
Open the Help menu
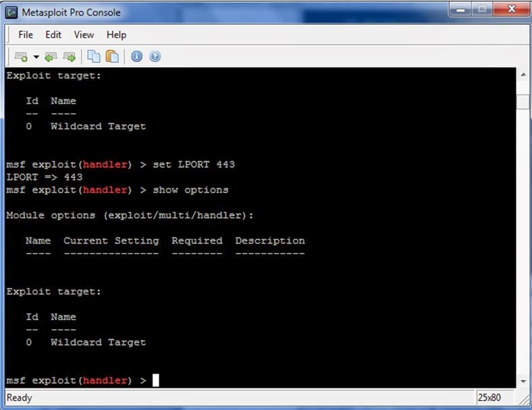tap(116, 34)
